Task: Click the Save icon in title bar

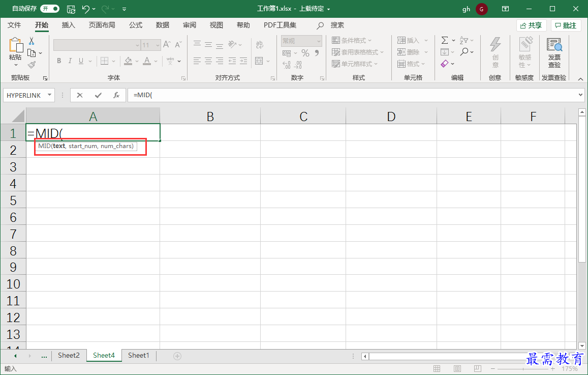Action: pos(71,9)
